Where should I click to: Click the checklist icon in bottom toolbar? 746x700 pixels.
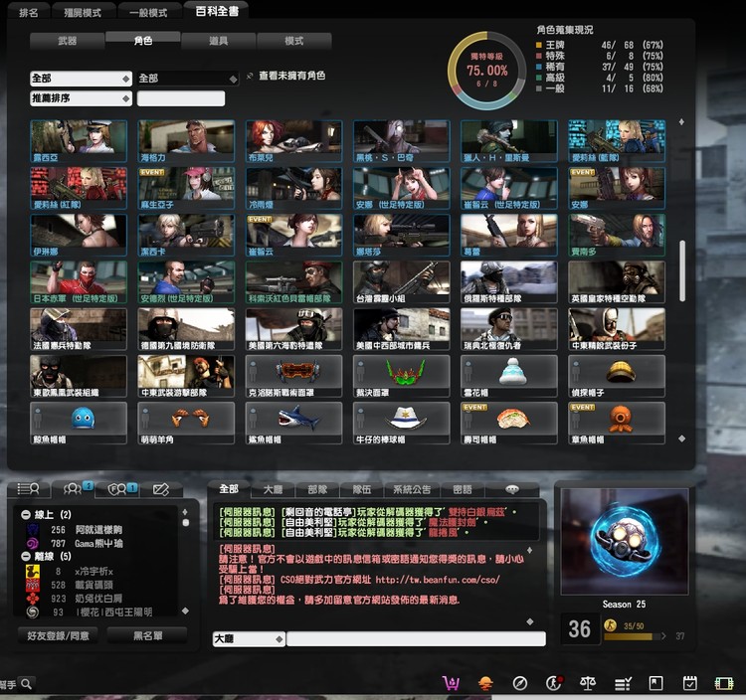point(623,683)
